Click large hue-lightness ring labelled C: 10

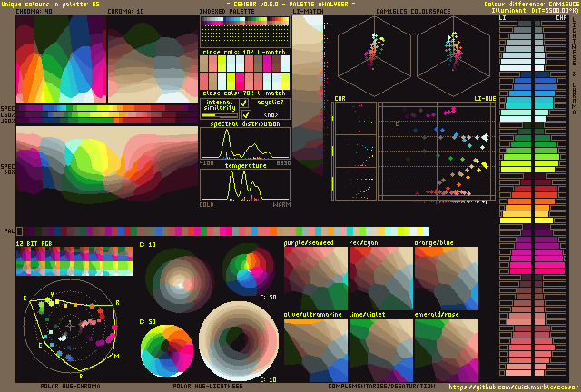coord(239,341)
